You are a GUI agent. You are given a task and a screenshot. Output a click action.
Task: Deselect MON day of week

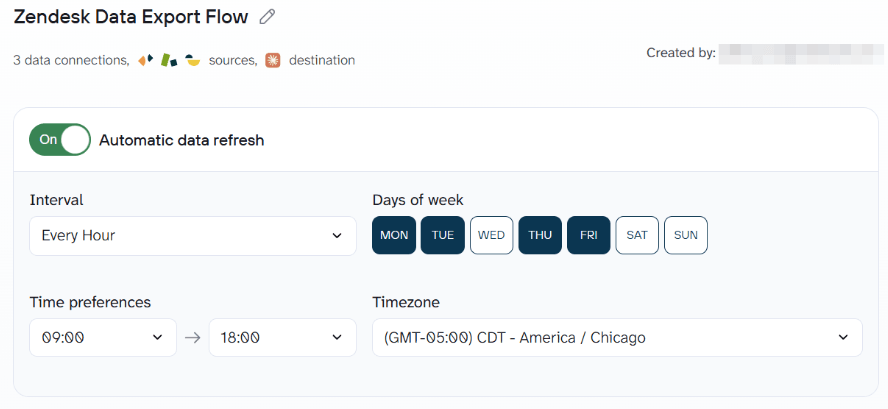click(394, 235)
